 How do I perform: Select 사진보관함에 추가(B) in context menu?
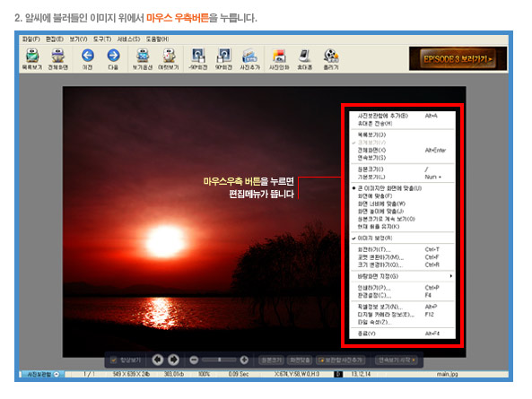pyautogui.click(x=402, y=116)
